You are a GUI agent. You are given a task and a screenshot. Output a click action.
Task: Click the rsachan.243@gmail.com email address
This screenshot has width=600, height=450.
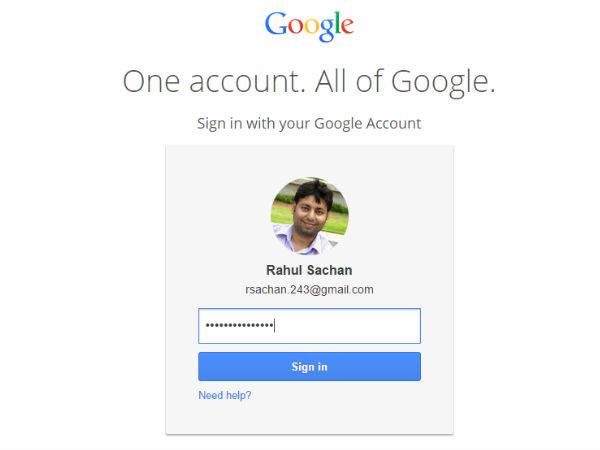309,289
